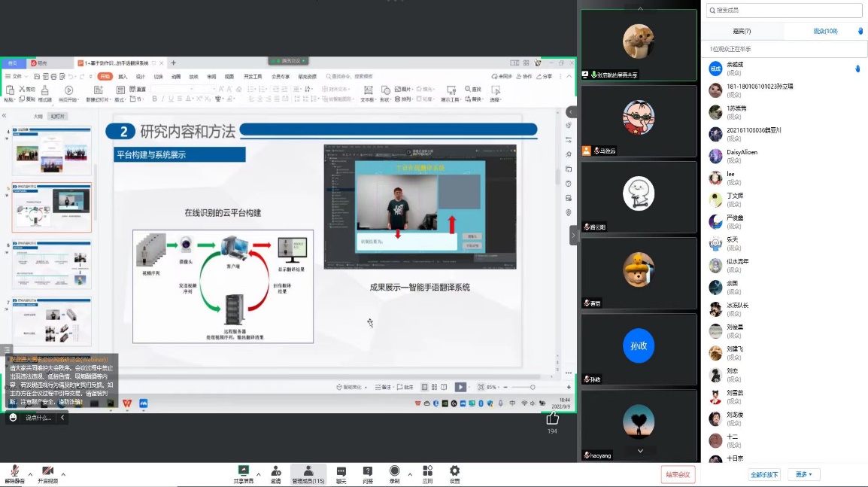The height and width of the screenshot is (487, 868).
Task: Expand the video options arrow beside camera
Action: point(63,474)
